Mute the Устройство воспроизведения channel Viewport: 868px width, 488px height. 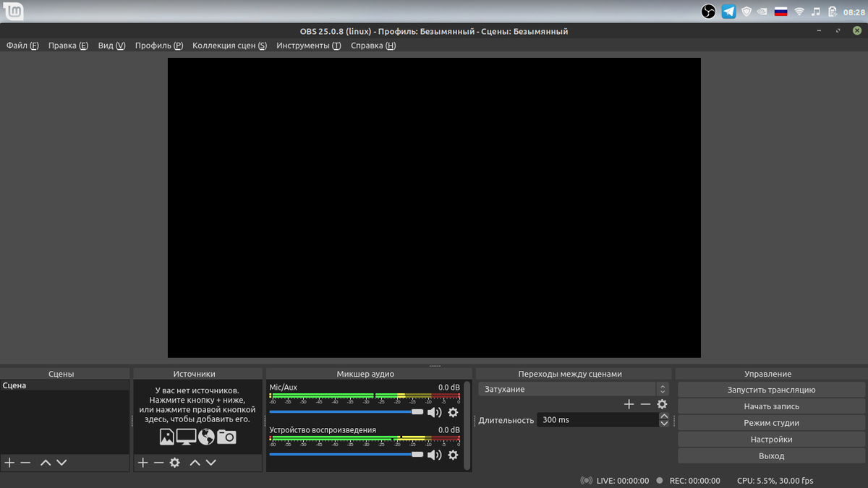[434, 455]
